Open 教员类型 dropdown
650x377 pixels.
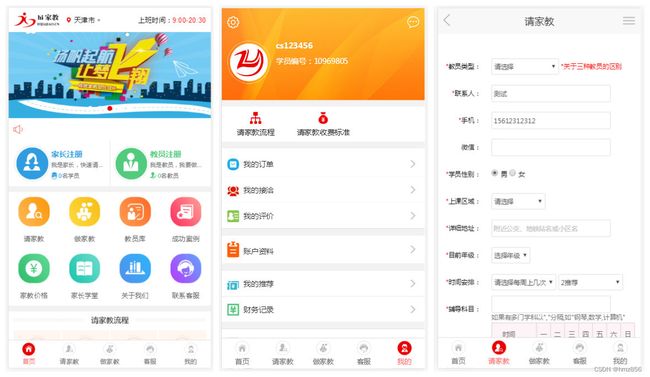[x=524, y=66]
